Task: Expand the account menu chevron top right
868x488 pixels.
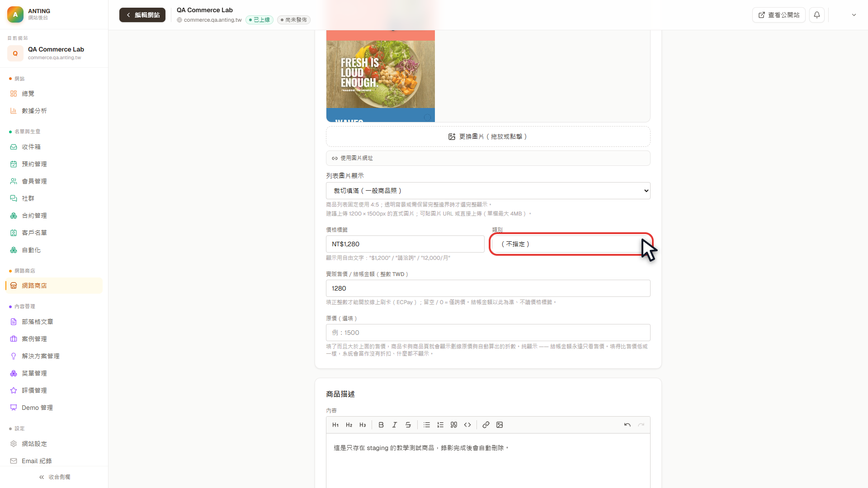Action: 854,15
